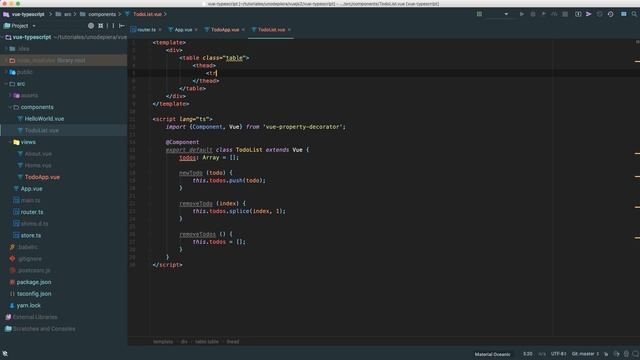This screenshot has width=640, height=360.
Task: Click template in bottom structure breadcrumb
Action: point(163,342)
